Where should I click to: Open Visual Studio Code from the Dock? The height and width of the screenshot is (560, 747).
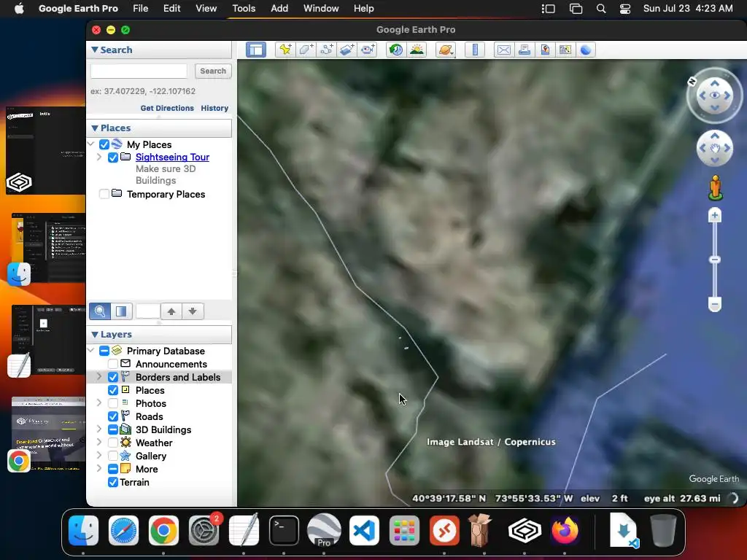click(x=365, y=531)
